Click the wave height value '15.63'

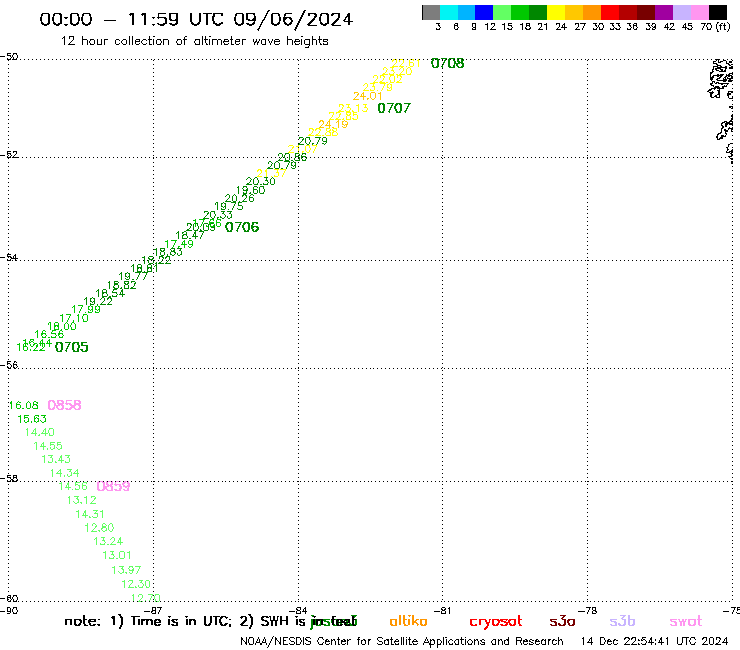point(32,419)
